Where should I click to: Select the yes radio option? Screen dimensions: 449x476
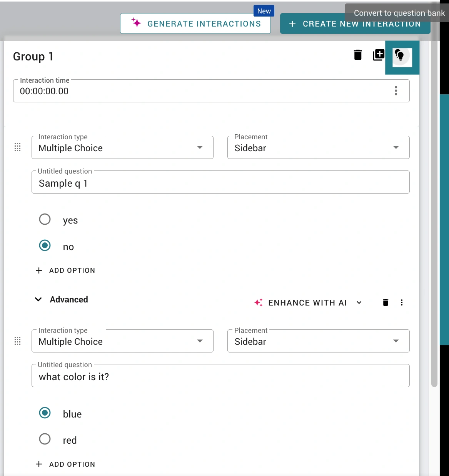coord(45,219)
